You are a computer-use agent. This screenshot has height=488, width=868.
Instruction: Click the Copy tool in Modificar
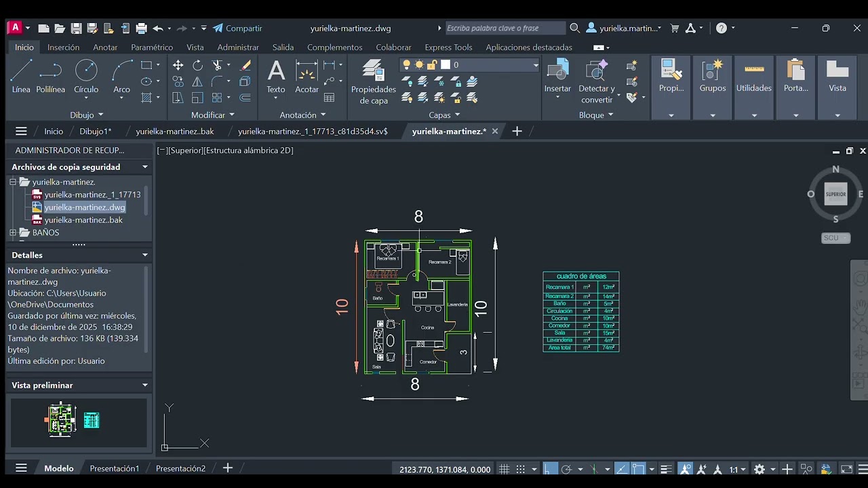178,81
